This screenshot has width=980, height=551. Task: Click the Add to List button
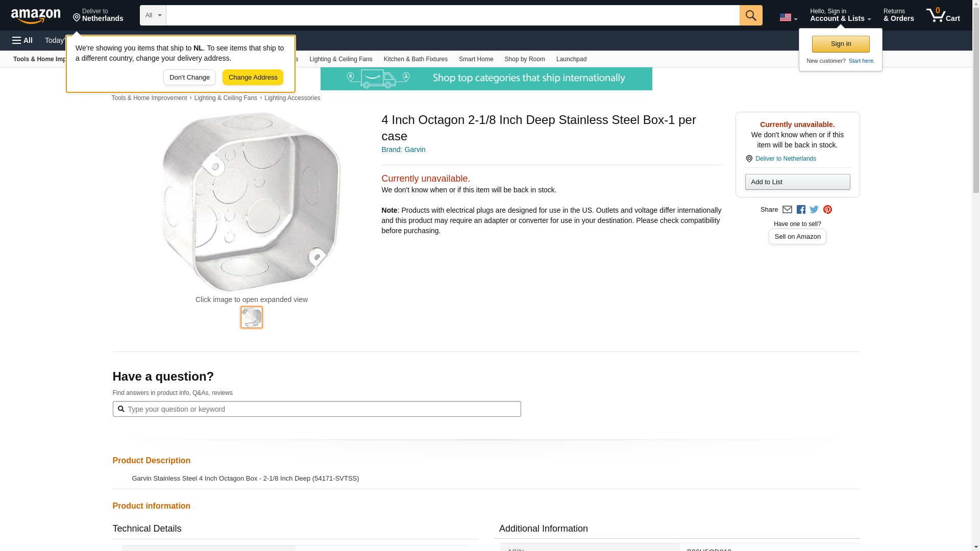pyautogui.click(x=797, y=182)
